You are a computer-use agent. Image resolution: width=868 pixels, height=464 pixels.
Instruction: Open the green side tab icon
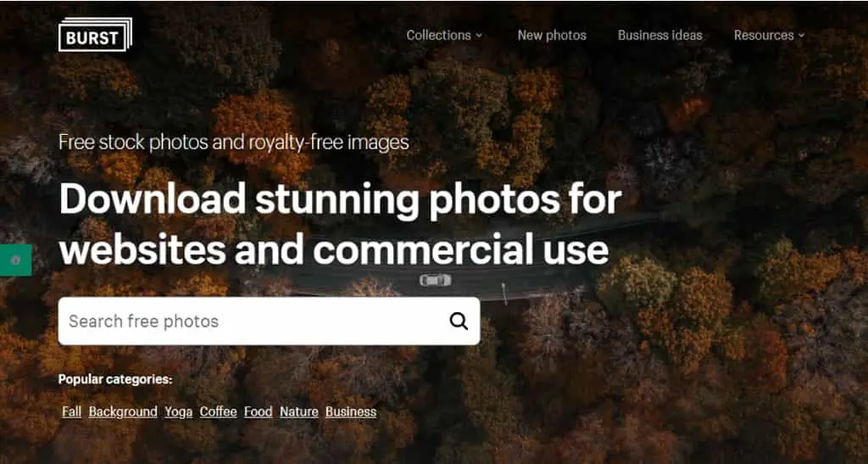point(15,260)
